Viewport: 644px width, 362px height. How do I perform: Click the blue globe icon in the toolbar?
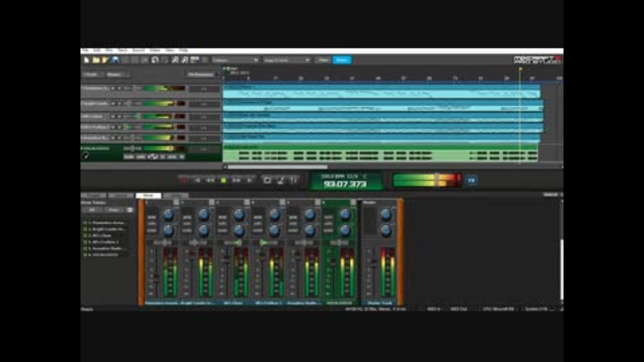(115, 60)
